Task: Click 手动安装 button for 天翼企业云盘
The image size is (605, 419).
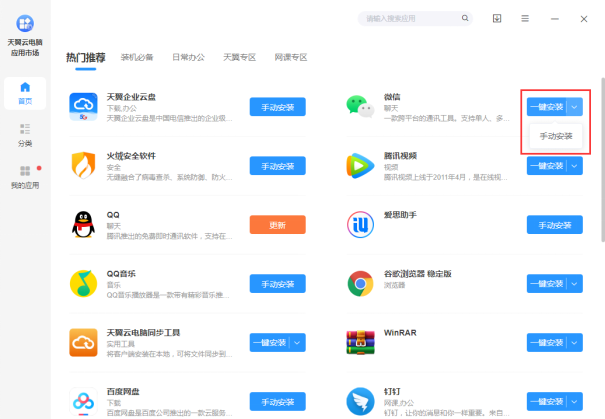Action: [x=277, y=106]
